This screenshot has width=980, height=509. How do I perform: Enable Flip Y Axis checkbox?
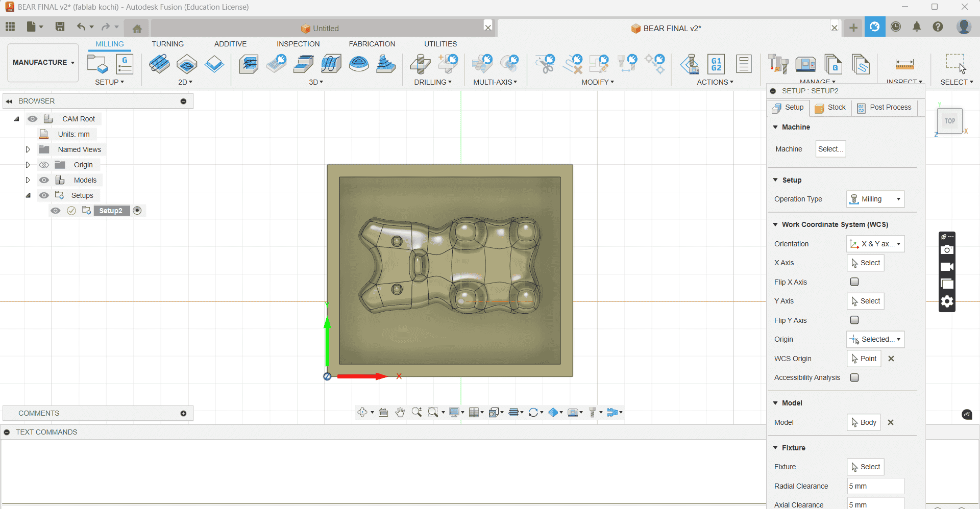point(854,320)
